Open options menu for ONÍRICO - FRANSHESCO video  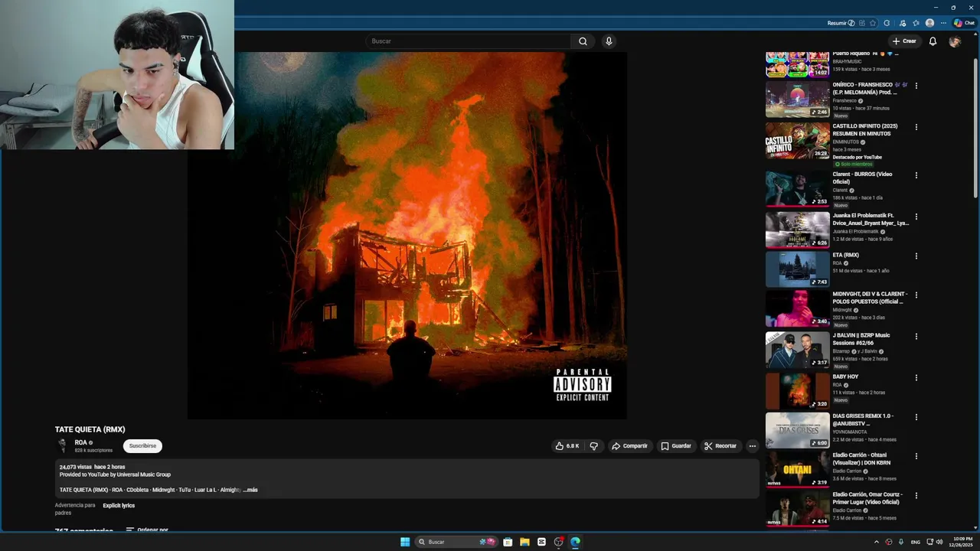click(x=916, y=86)
